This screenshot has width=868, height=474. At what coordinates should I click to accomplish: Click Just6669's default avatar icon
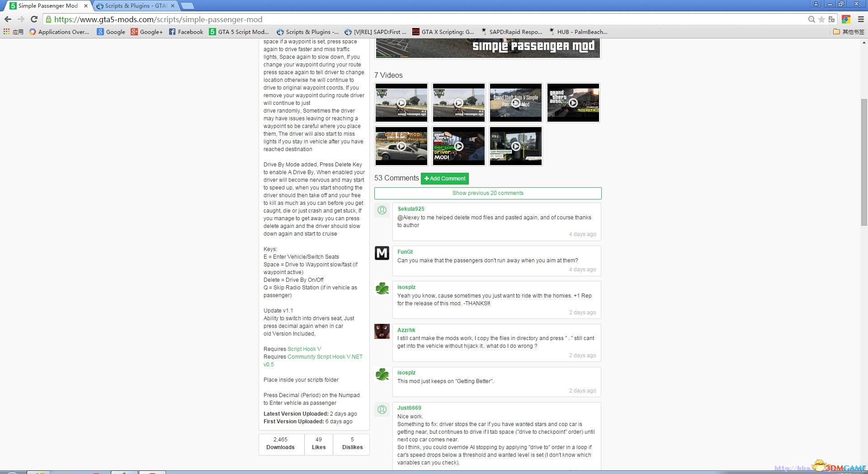[x=382, y=409]
